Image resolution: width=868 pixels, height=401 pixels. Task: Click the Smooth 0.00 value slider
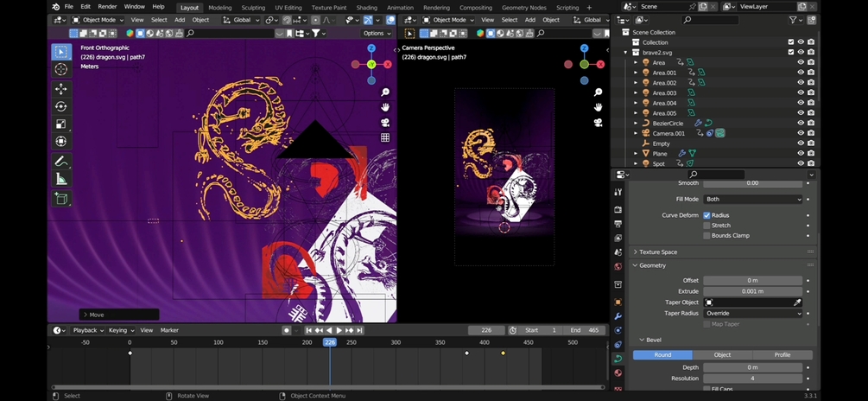pyautogui.click(x=752, y=183)
